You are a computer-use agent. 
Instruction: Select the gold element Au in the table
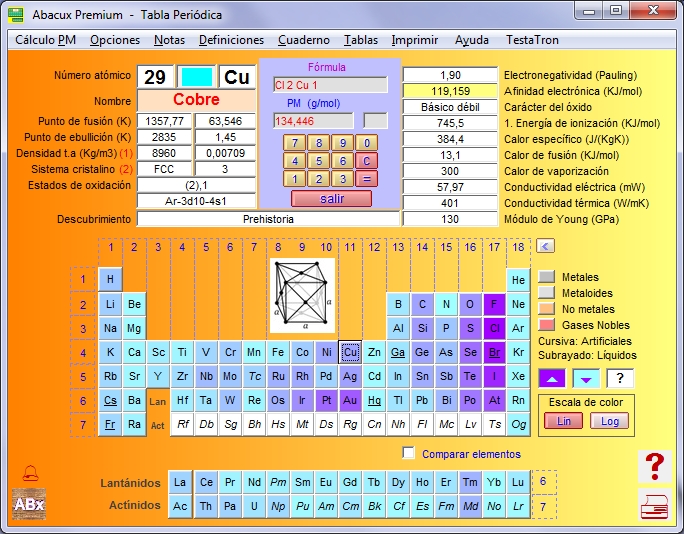pyautogui.click(x=350, y=400)
